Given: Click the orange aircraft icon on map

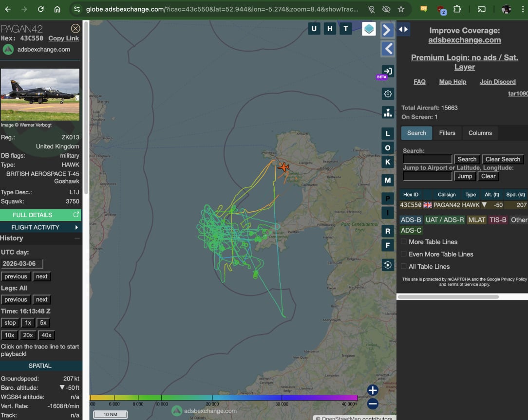Looking at the screenshot, I should pyautogui.click(x=283, y=167).
